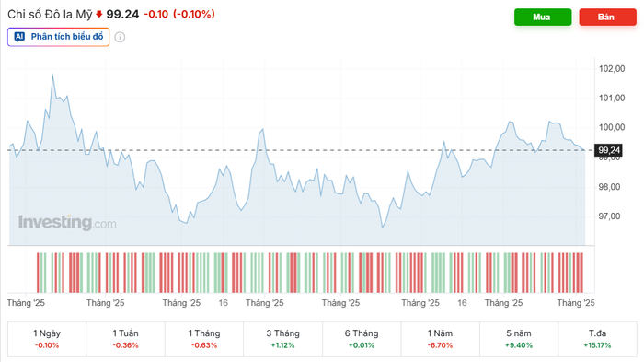Screen dimensions: 644x362
Task: Click the AI chat icon in analysis button
Action: coord(19,37)
